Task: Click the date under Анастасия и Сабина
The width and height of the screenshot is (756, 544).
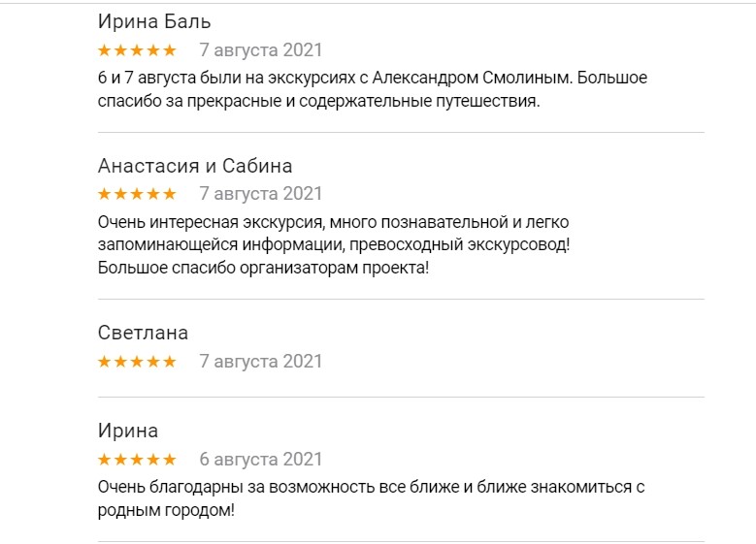Action: tap(260, 194)
